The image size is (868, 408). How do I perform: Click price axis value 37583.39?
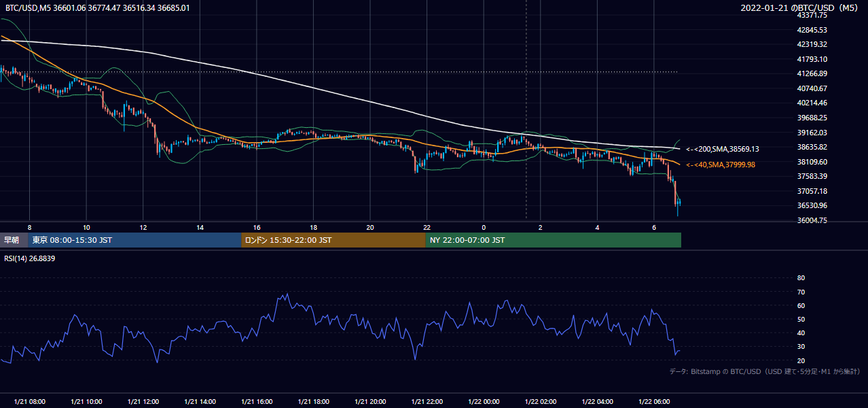pyautogui.click(x=812, y=176)
